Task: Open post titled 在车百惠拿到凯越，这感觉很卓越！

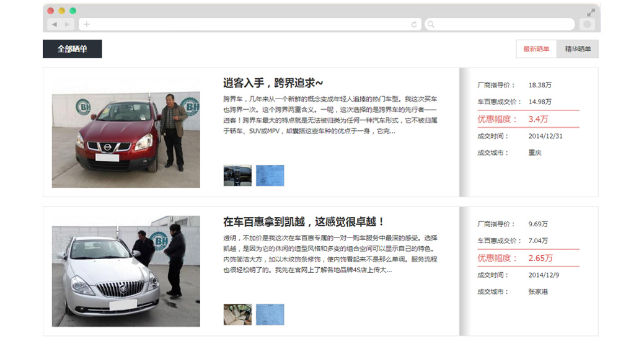Action: click(x=304, y=222)
